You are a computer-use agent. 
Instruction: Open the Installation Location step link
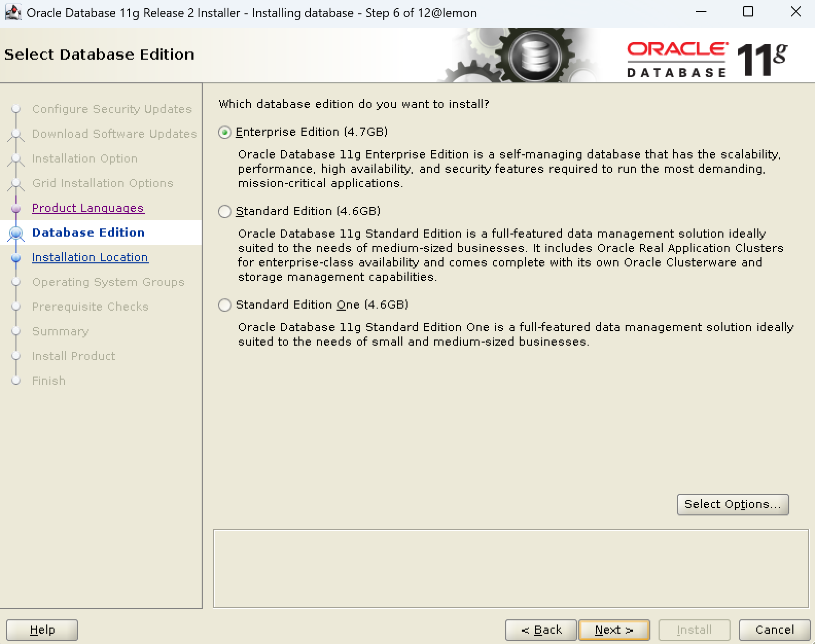pos(90,257)
